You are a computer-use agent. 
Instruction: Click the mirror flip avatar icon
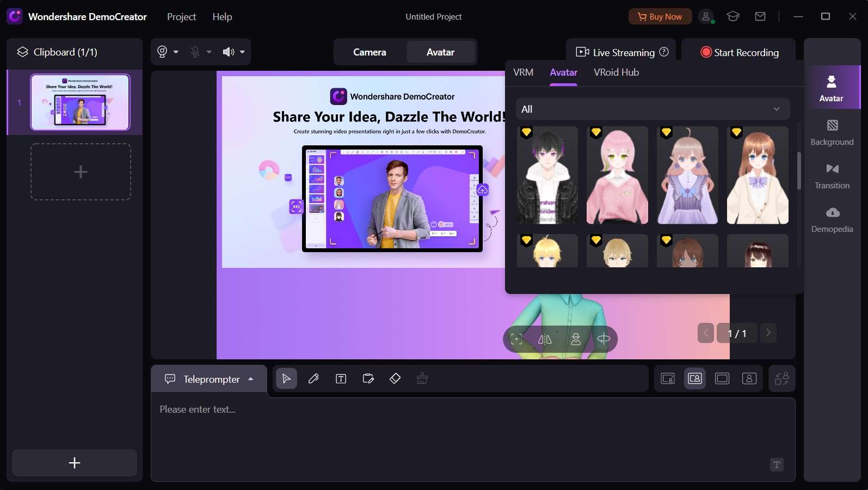tap(545, 339)
